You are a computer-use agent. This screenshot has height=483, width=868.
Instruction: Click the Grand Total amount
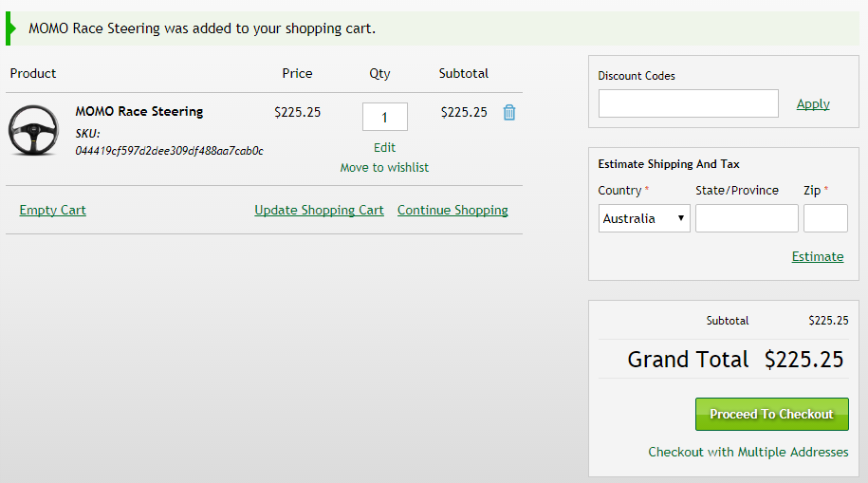pyautogui.click(x=803, y=360)
